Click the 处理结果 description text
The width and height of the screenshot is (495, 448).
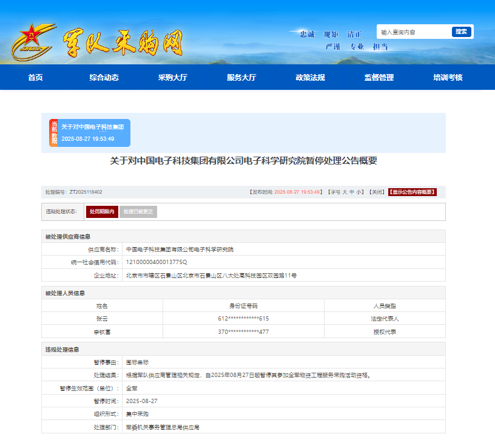pyautogui.click(x=249, y=375)
